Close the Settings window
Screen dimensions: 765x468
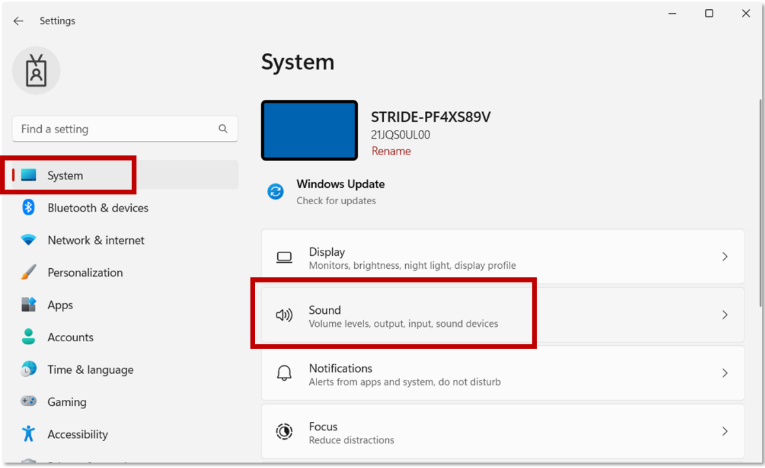pyautogui.click(x=746, y=14)
